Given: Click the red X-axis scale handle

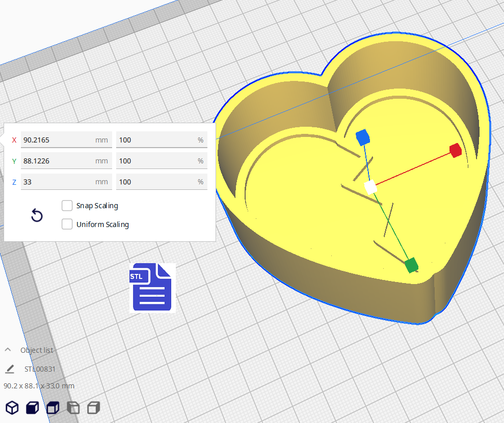Looking at the screenshot, I should coord(455,150).
